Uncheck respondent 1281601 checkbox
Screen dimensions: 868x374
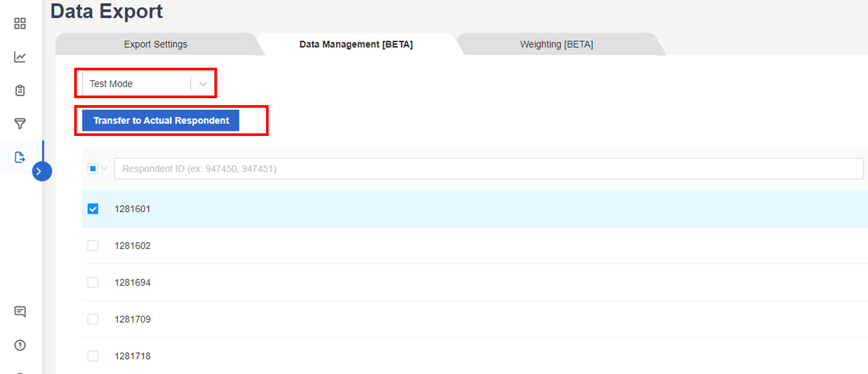pyautogui.click(x=93, y=209)
